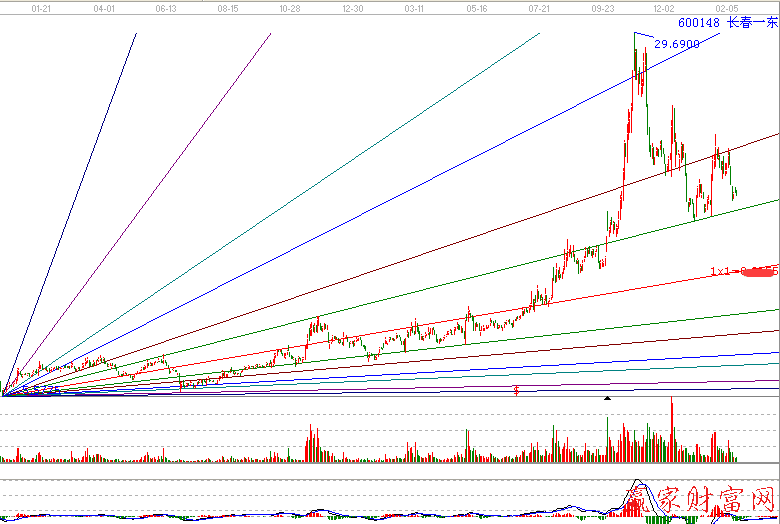Click the 01-21 date label
780x524 pixels.
click(42, 7)
